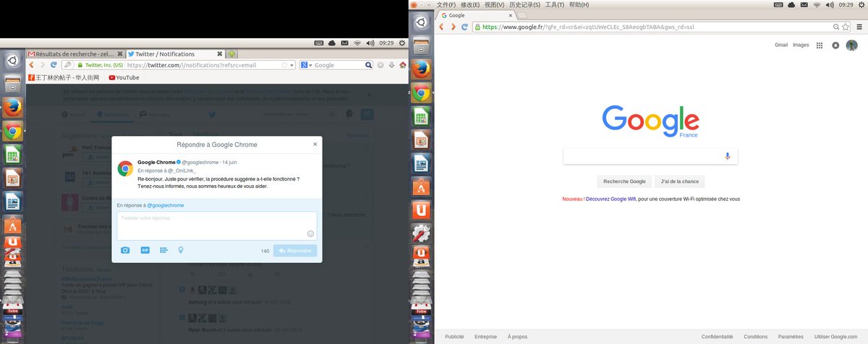Open the 工具(T) menu
The image size is (868, 344).
[555, 4]
